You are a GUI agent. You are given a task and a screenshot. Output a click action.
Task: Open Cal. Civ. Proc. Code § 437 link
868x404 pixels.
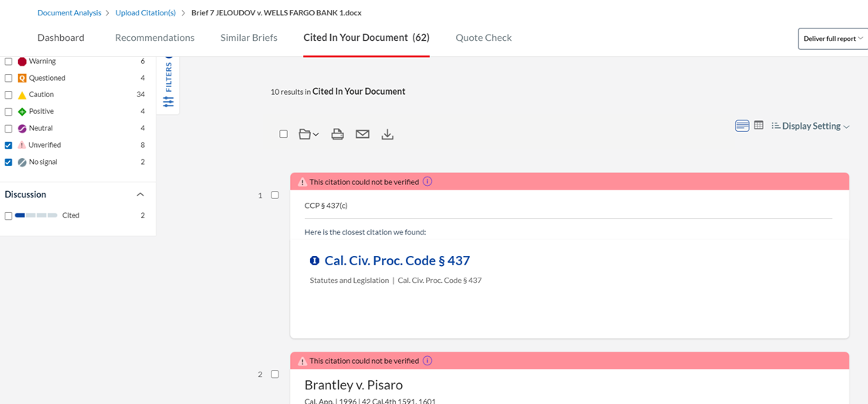pos(397,261)
